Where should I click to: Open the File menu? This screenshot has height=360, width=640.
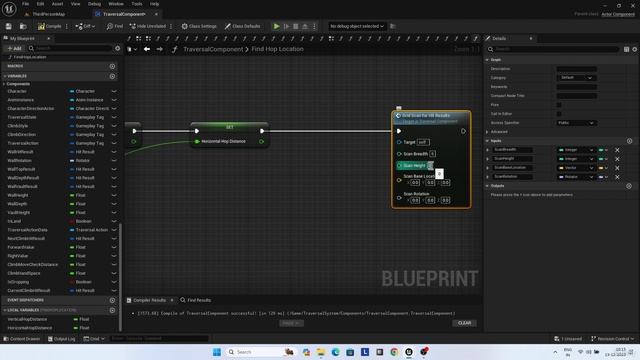(25, 4)
